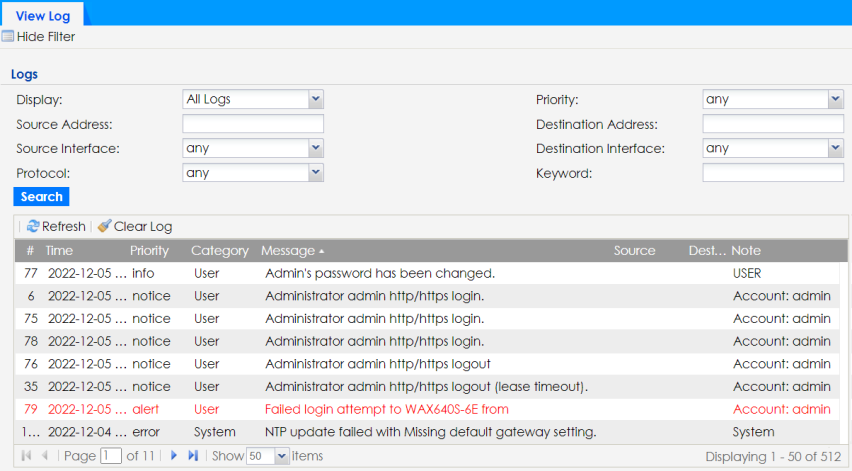Select the failed login attempt alert row
Screen dimensions: 852x471
coord(386,409)
